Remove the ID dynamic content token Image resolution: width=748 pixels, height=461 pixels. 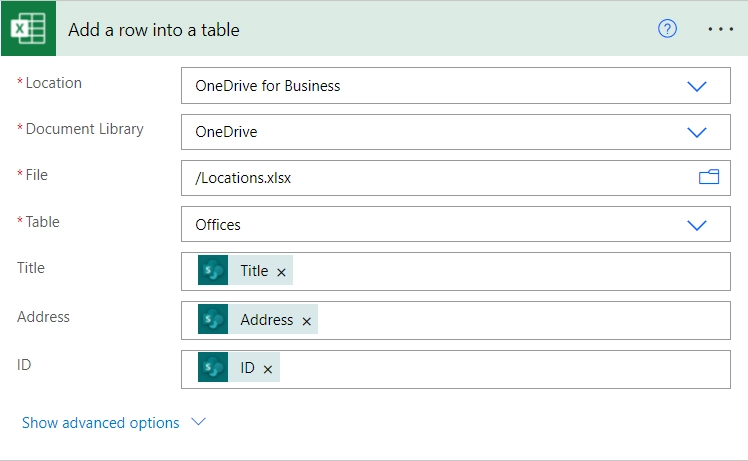[x=268, y=369]
